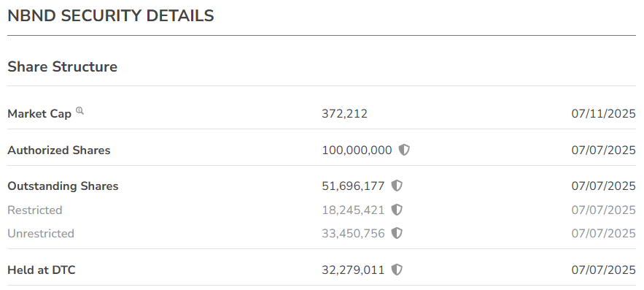Select the Restricted share count 18,245,421
Screen dimensions: 644x290
click(353, 210)
